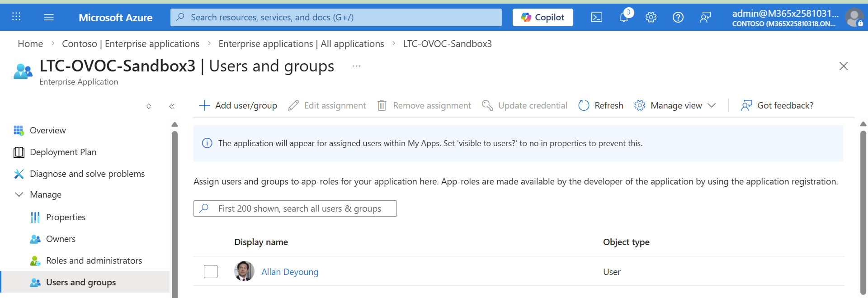The width and height of the screenshot is (868, 298).
Task: Click the Copilot button
Action: click(x=542, y=17)
